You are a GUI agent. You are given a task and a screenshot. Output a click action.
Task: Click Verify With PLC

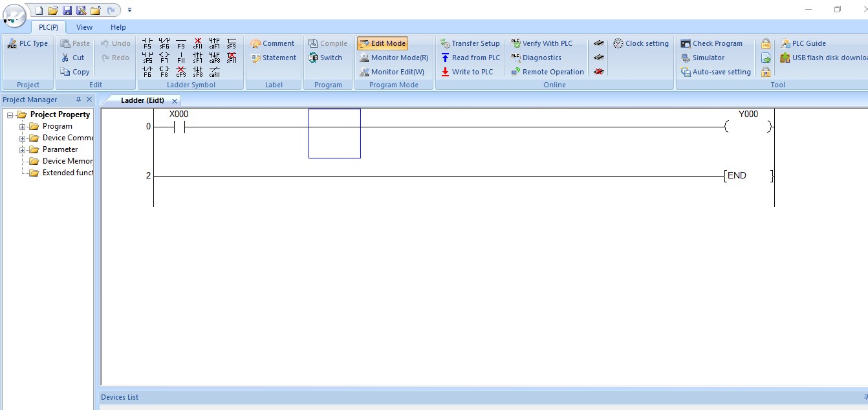(541, 43)
